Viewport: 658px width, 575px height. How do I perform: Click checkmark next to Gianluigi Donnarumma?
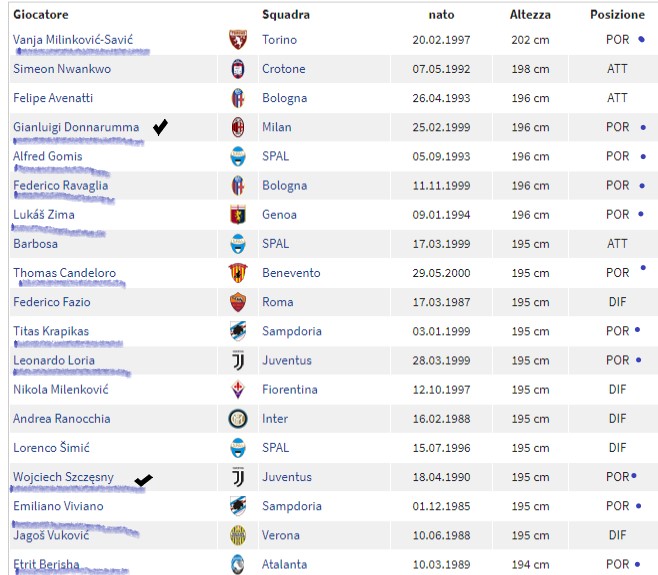tap(160, 127)
